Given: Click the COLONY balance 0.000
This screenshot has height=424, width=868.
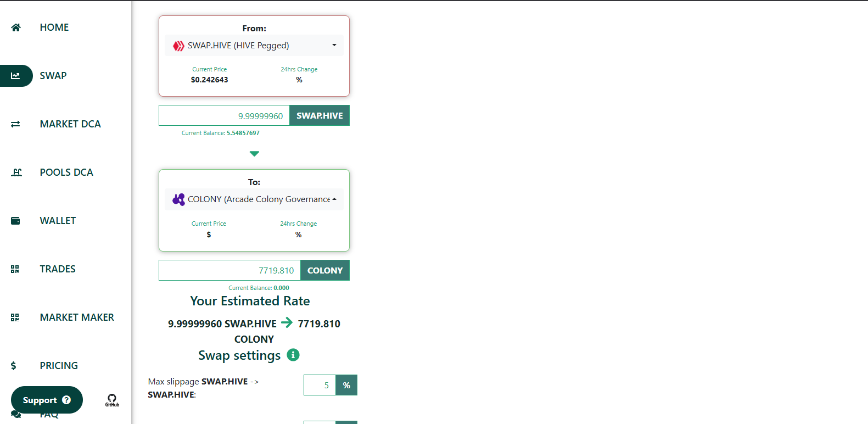Looking at the screenshot, I should (281, 288).
